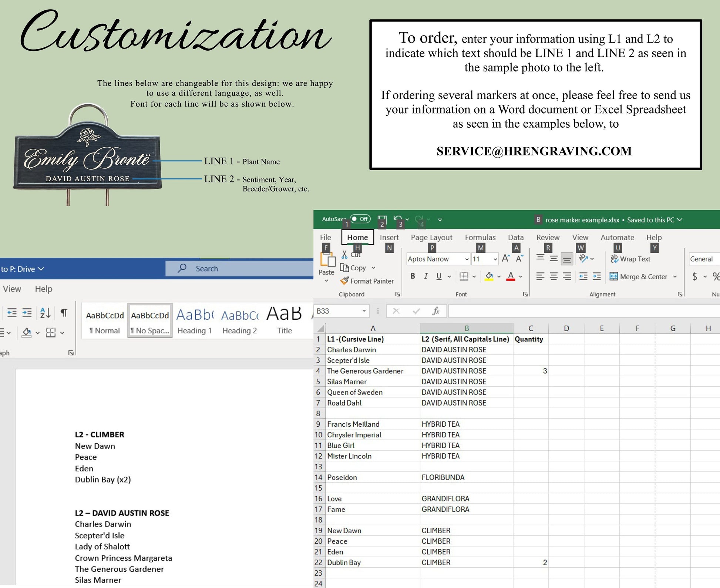Click the Italic icon in Excel's Font group
720x588 pixels.
[426, 276]
